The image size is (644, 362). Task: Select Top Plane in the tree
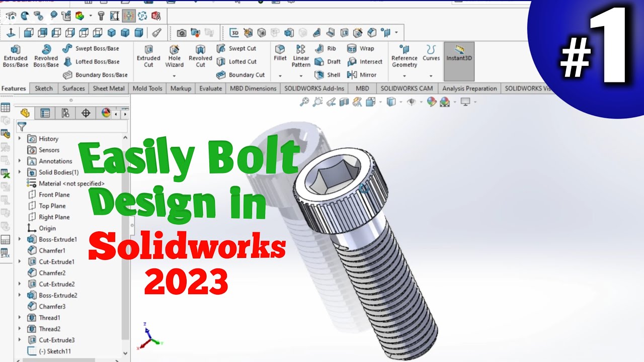pos(47,206)
